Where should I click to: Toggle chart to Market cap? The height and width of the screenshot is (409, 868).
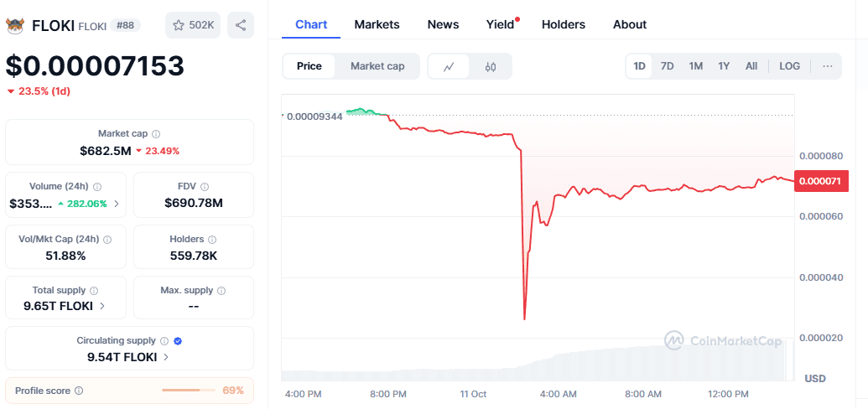tap(377, 66)
